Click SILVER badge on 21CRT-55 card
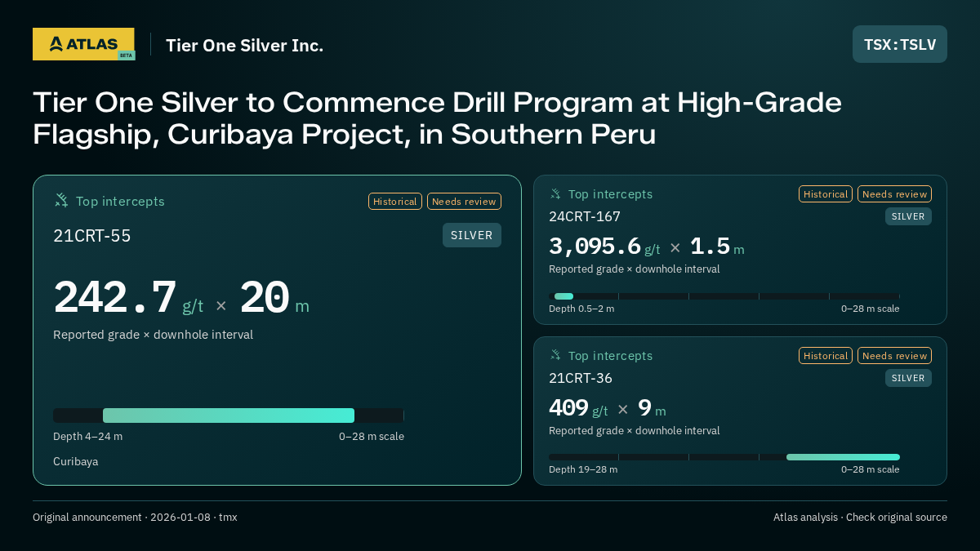Viewport: 980px width, 551px height. tap(472, 235)
